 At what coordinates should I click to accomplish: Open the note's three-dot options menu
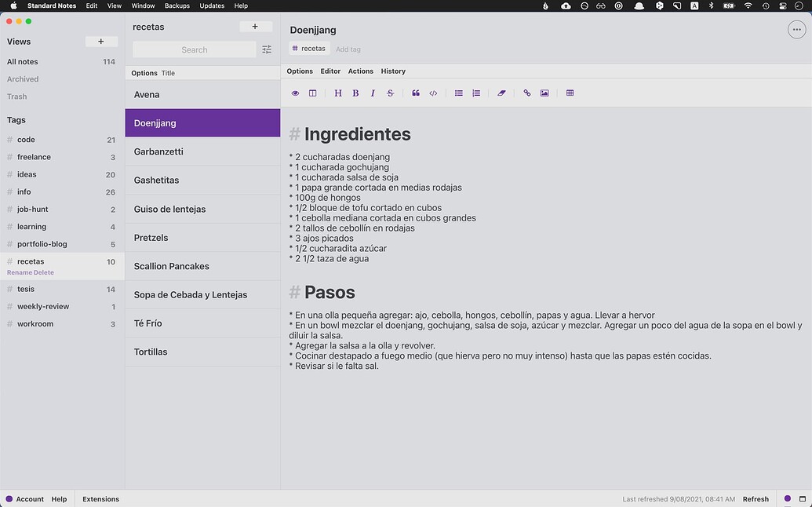[x=797, y=30]
